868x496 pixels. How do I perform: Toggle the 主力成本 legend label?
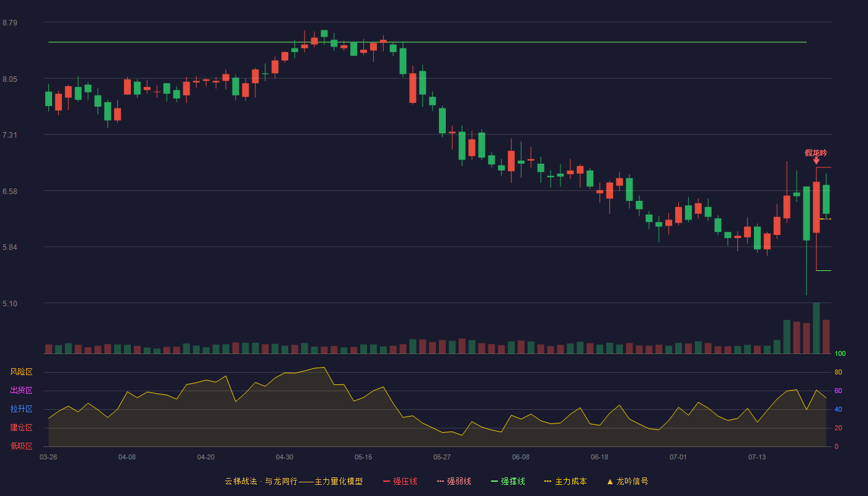click(570, 481)
